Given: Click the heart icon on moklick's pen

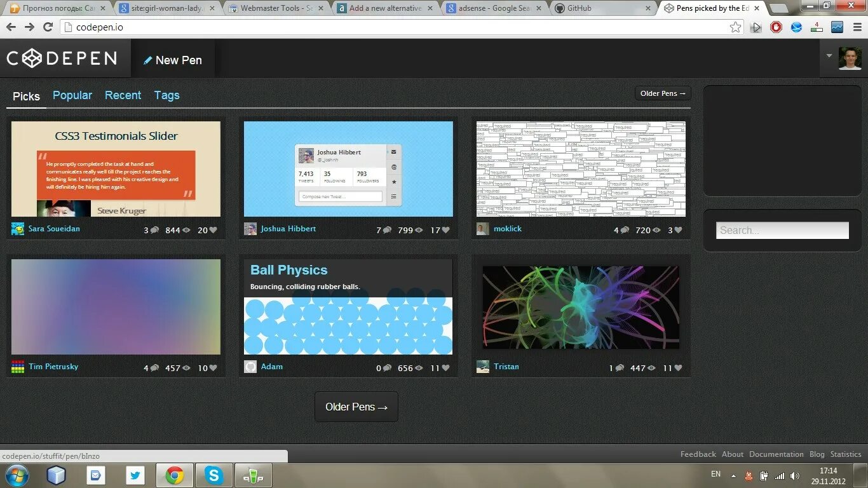Looking at the screenshot, I should pos(678,230).
